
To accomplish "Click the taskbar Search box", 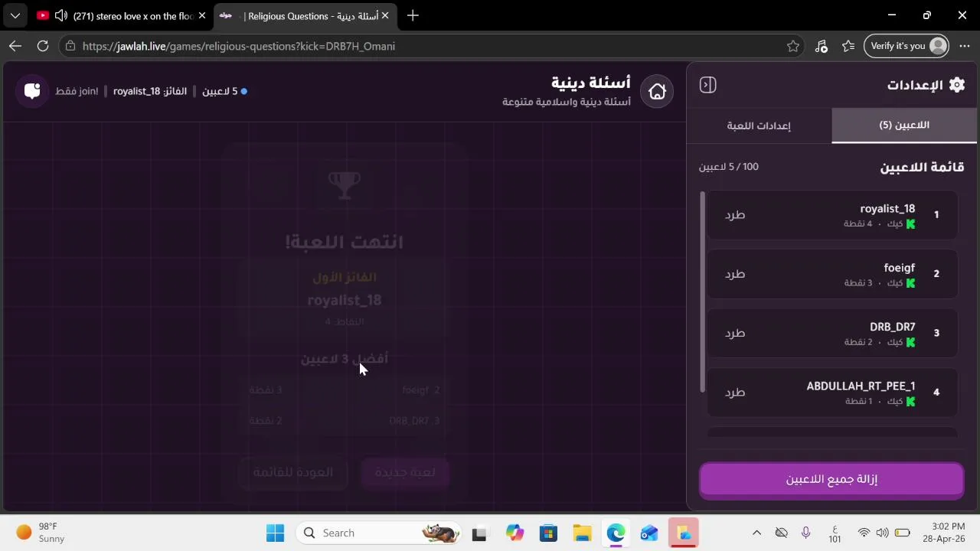I will [379, 533].
